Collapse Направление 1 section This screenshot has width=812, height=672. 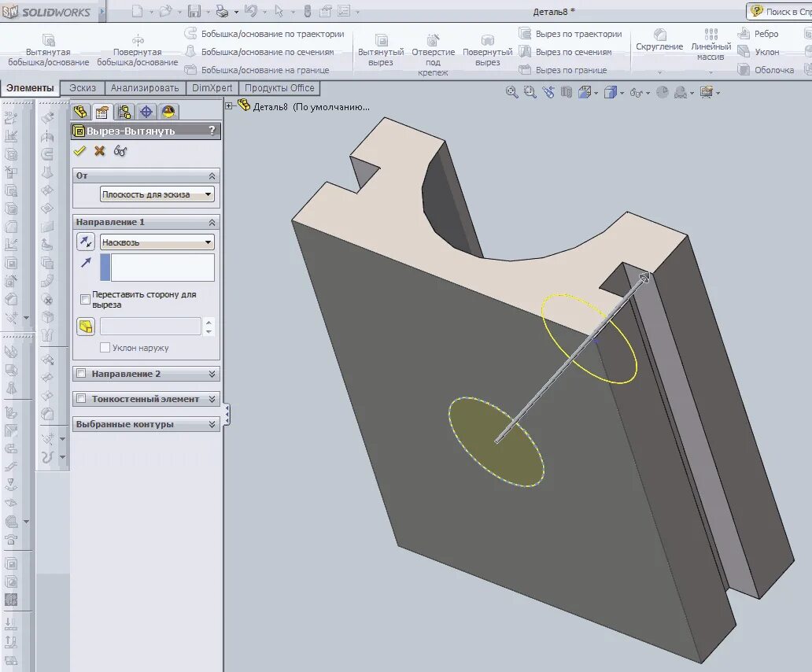click(212, 222)
